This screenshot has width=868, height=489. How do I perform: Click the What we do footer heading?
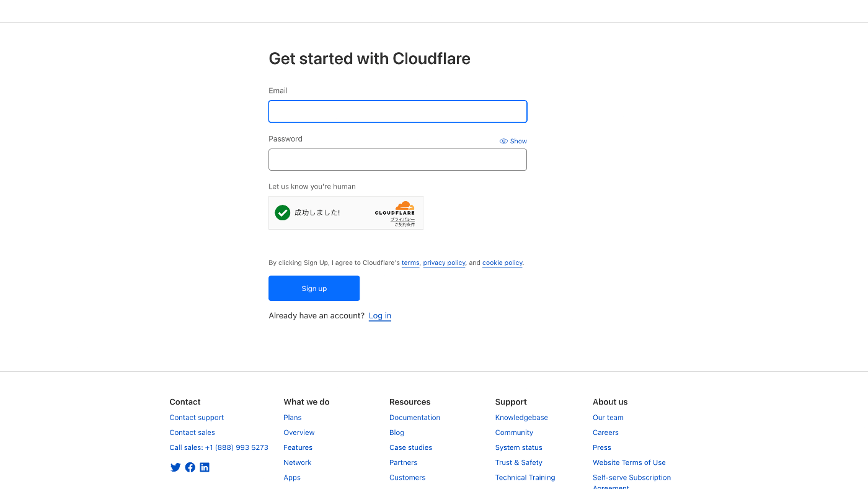click(306, 402)
